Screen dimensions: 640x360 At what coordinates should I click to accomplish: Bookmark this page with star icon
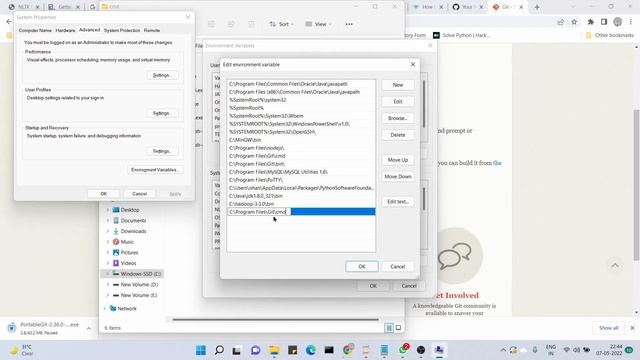pos(574,22)
